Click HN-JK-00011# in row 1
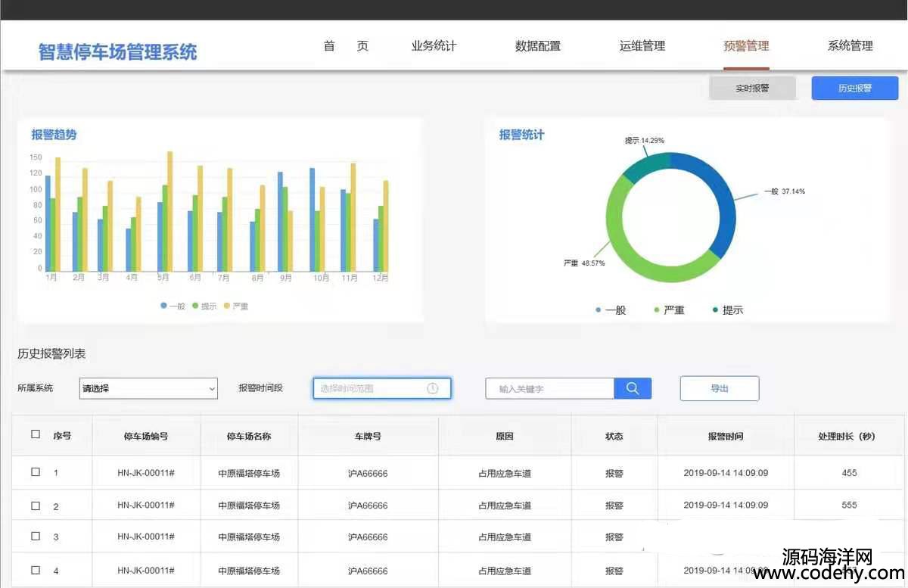Viewport: 908px width, 588px height. click(146, 473)
